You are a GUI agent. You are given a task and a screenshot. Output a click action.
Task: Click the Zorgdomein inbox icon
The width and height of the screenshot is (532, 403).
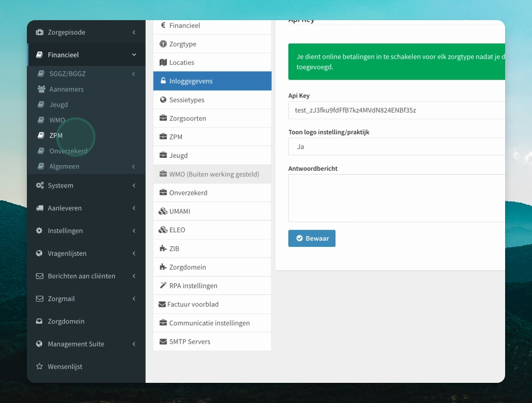(39, 321)
